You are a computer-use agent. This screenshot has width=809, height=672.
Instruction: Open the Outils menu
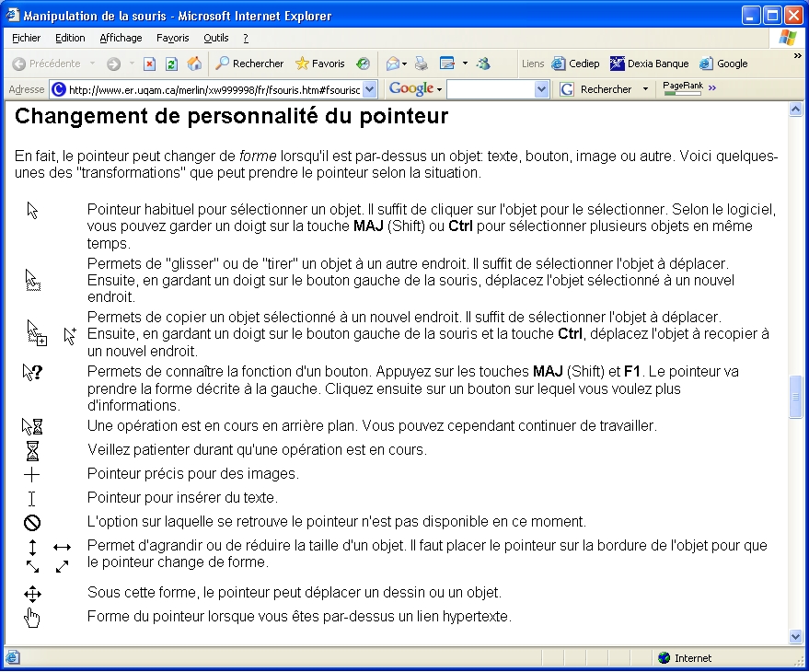tap(216, 38)
